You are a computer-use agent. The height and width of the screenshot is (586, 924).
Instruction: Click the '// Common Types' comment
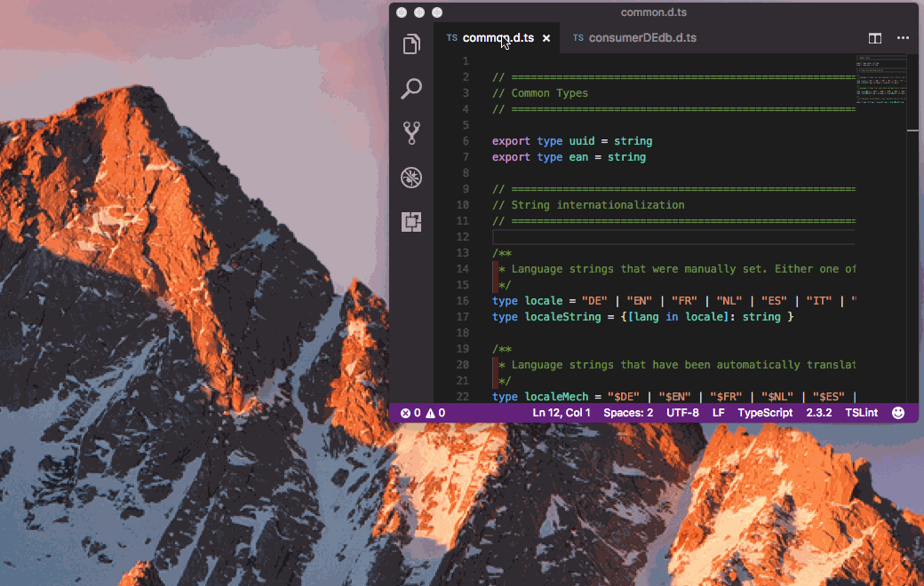(x=540, y=93)
